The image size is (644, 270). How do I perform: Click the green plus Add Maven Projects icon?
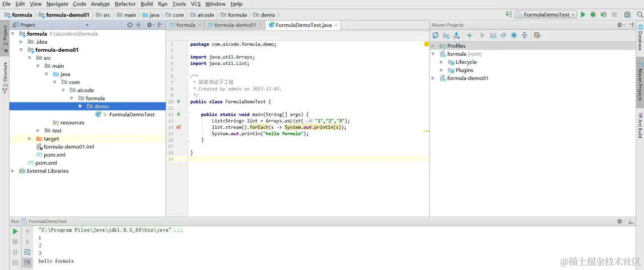pos(469,35)
